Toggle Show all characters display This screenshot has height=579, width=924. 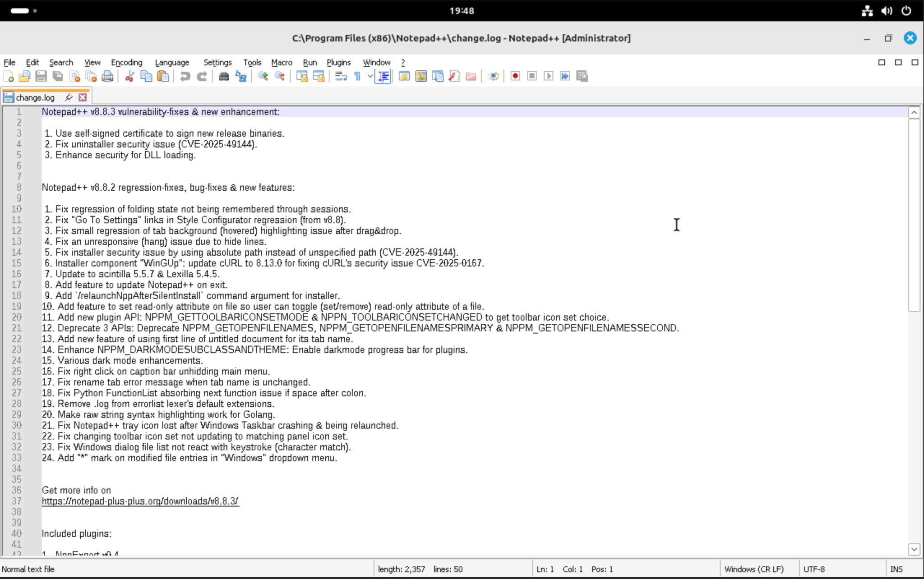[x=357, y=76]
